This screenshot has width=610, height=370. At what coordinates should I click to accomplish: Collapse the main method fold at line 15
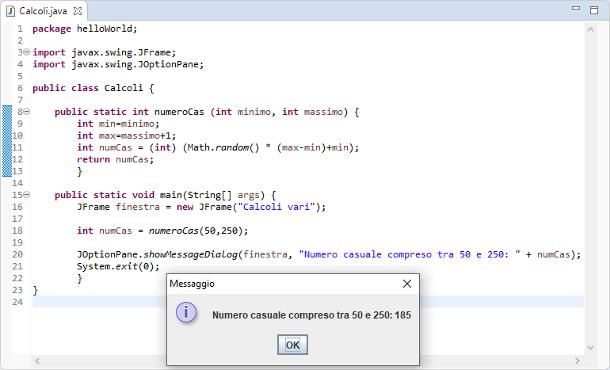pyautogui.click(x=26, y=195)
